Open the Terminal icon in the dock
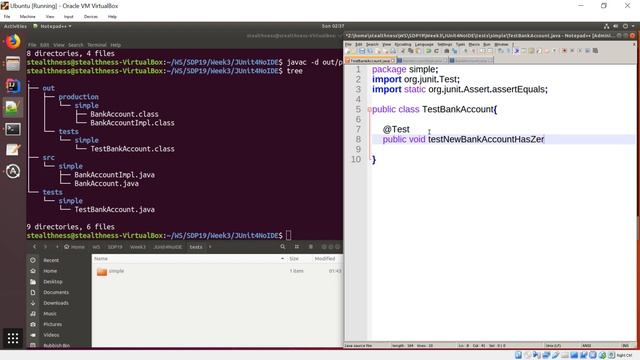The width and height of the screenshot is (640, 360). point(13,129)
